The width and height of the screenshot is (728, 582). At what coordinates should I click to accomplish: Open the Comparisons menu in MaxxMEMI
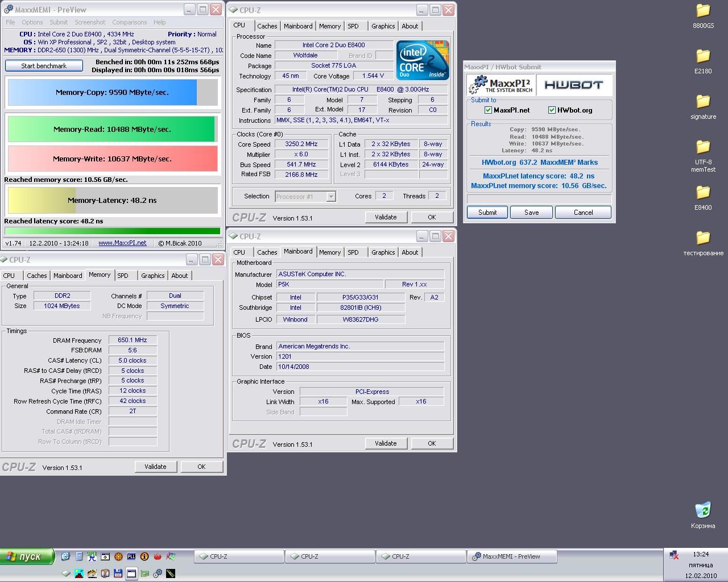(x=130, y=22)
